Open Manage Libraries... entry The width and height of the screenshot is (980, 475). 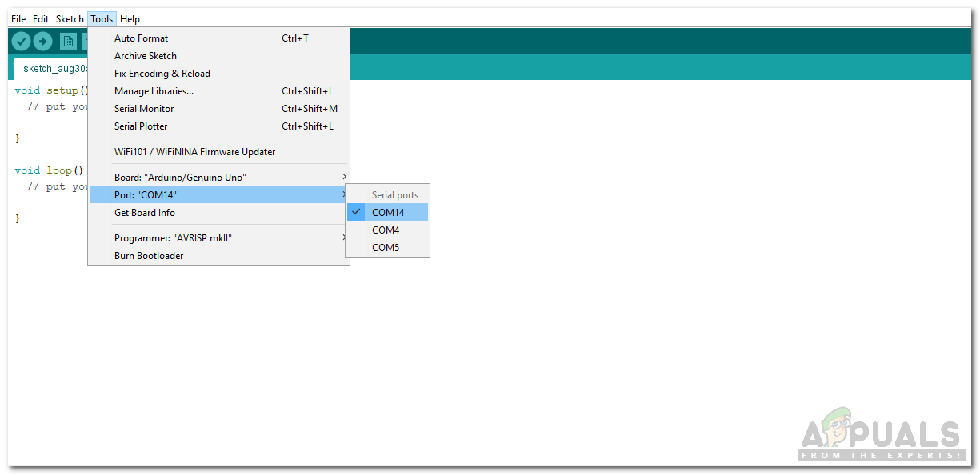[x=218, y=91]
